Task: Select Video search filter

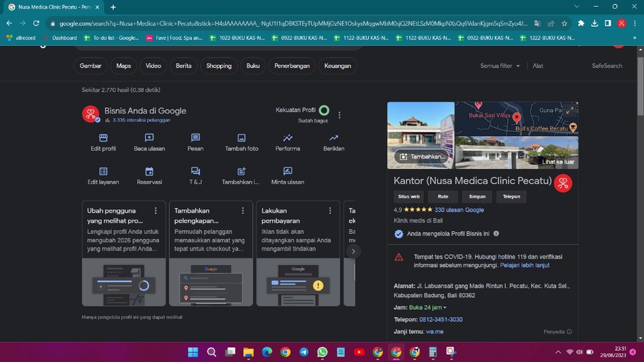Action: pos(153,66)
